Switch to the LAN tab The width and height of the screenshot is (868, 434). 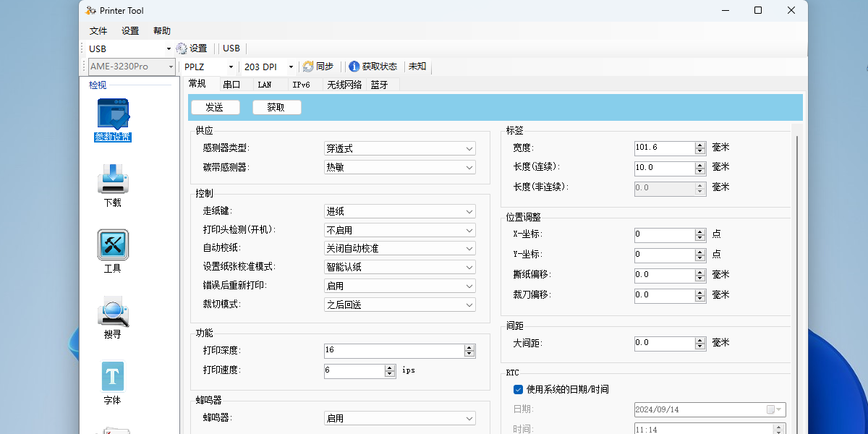point(265,85)
